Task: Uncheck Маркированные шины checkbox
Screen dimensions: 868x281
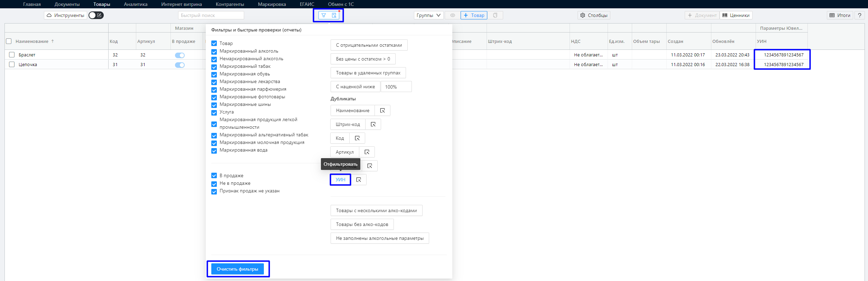Action: point(214,105)
